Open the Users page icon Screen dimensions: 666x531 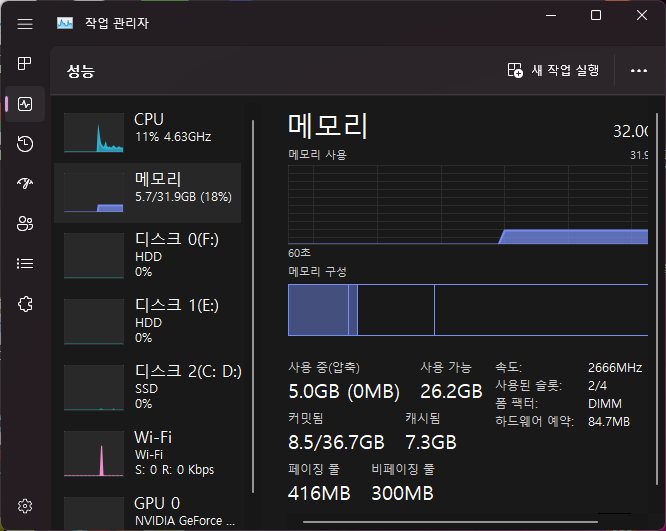click(x=25, y=223)
